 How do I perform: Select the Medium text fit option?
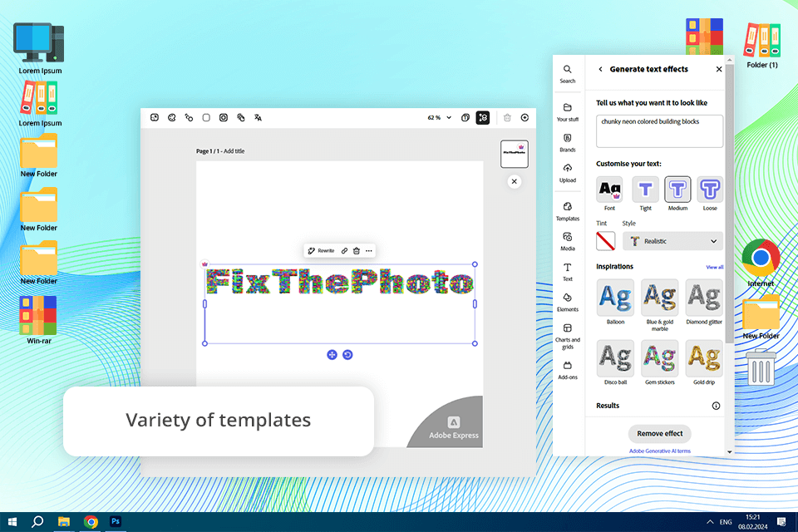pyautogui.click(x=677, y=194)
